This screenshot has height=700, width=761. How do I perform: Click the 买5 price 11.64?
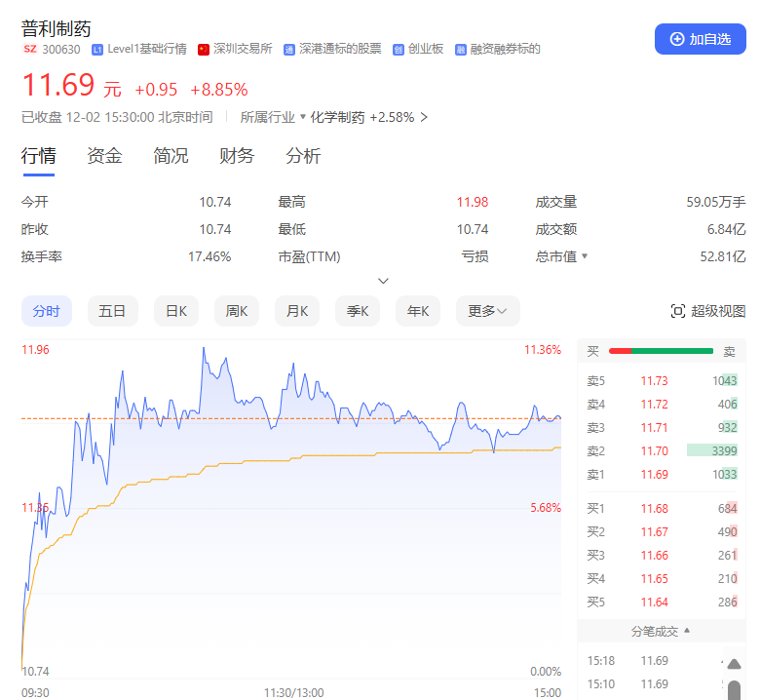654,602
